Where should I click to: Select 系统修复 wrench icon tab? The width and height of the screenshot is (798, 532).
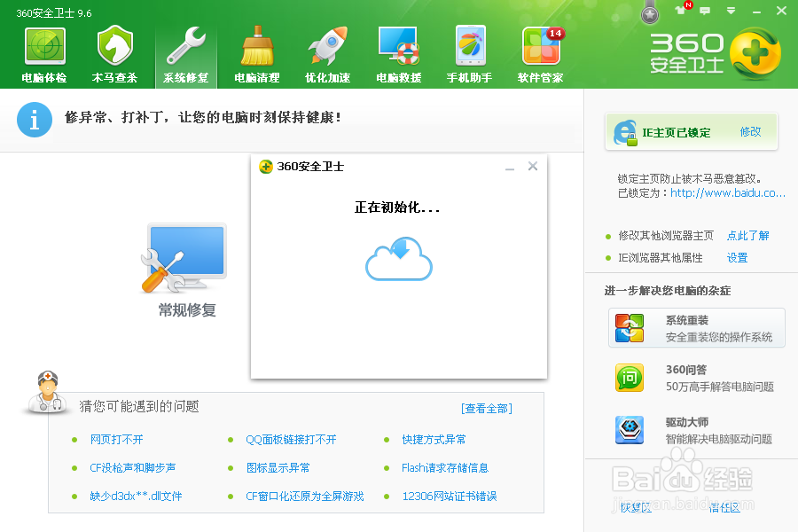pos(186,56)
